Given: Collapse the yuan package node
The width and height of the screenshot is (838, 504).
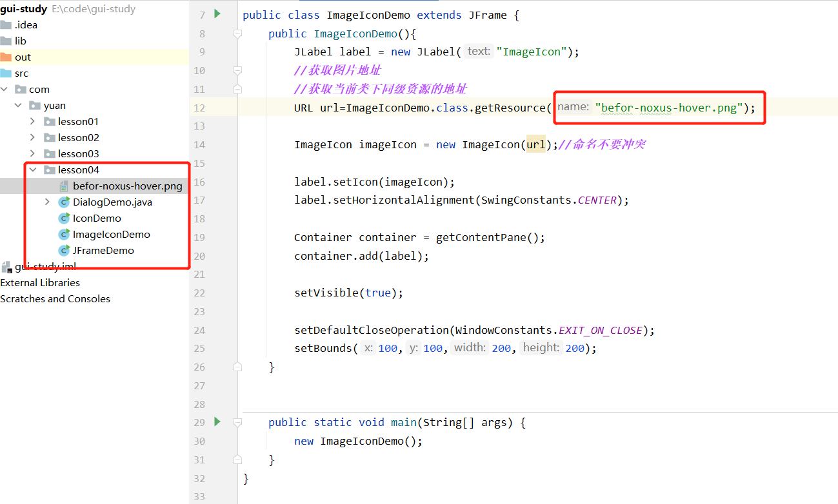Looking at the screenshot, I should [18, 106].
